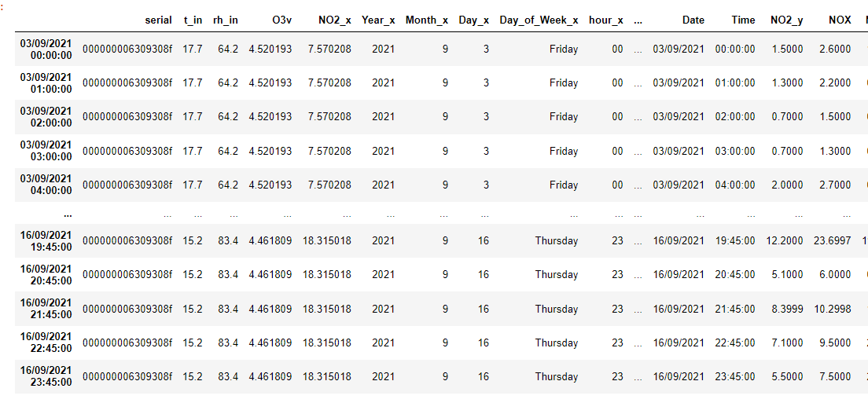The image size is (868, 403).
Task: Click Time column cell 19:45:00
Action: pos(735,241)
